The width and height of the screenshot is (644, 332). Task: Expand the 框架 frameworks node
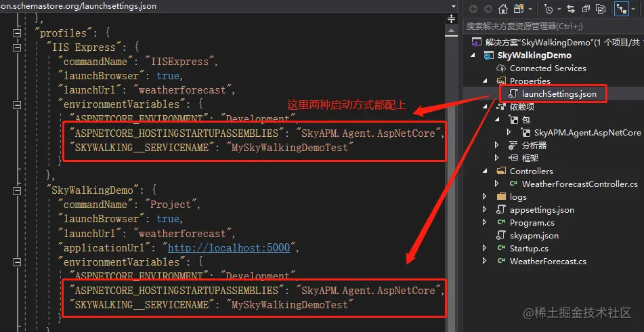pyautogui.click(x=497, y=158)
